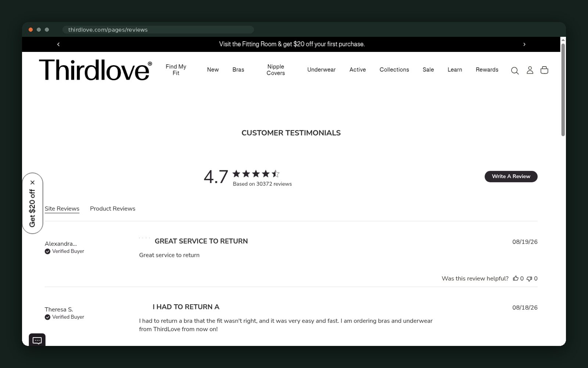Screen dimensions: 588x368
Task: Click Verified Buyer badge under Alexandra
Action: pos(65,251)
